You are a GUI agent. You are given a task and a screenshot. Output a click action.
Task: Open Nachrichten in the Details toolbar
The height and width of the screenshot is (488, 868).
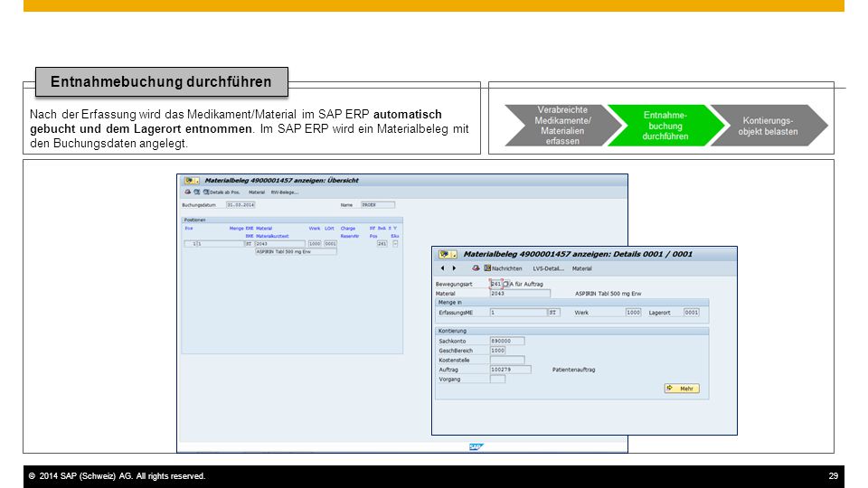pos(503,268)
